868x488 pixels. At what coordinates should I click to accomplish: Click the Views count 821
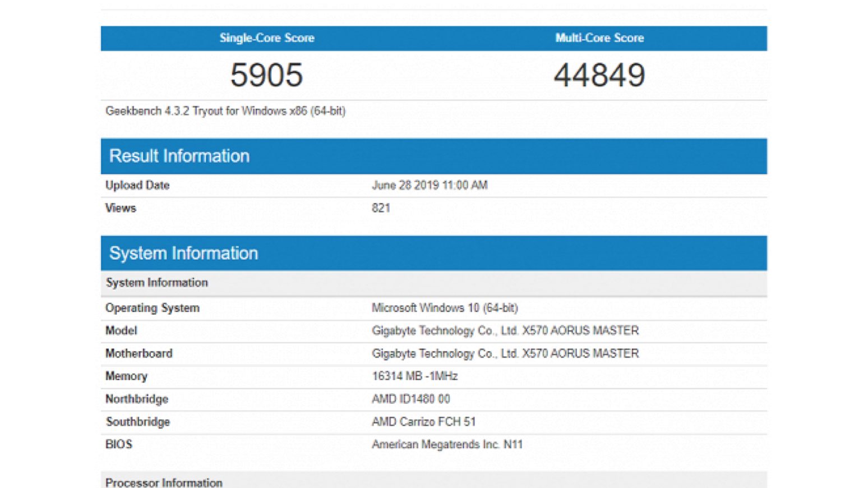(381, 208)
